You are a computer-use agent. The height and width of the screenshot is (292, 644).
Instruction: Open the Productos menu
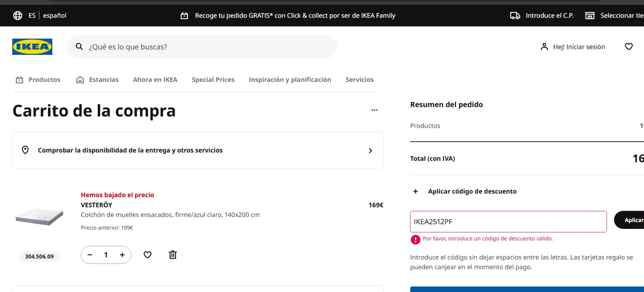click(x=38, y=80)
